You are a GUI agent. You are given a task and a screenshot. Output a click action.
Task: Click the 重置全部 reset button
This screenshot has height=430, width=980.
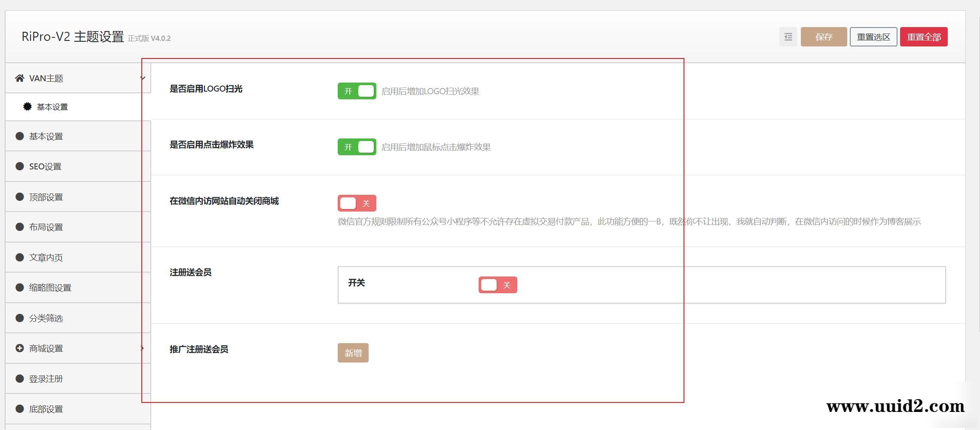pyautogui.click(x=924, y=37)
